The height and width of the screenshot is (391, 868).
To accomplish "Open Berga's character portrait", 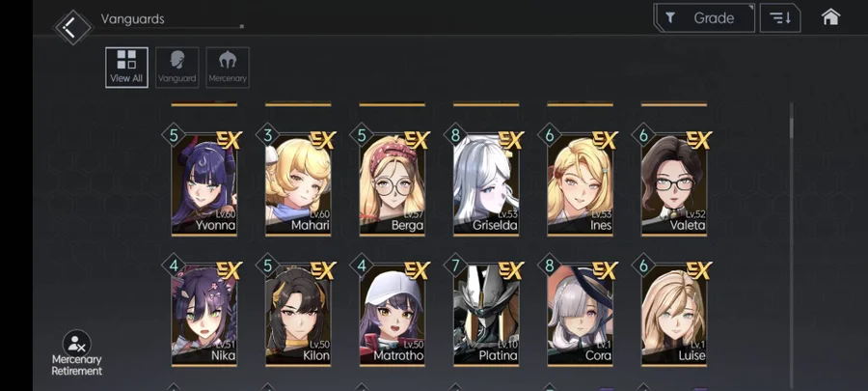I will pos(393,184).
